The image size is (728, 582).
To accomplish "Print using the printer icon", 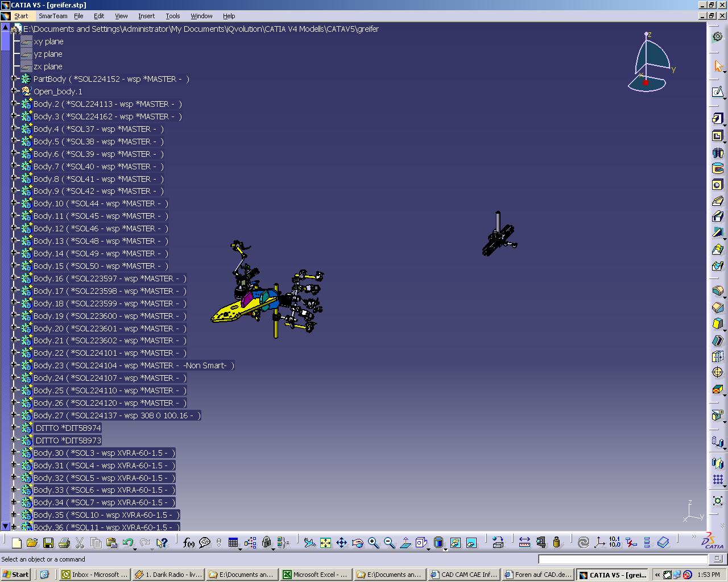I will (64, 543).
